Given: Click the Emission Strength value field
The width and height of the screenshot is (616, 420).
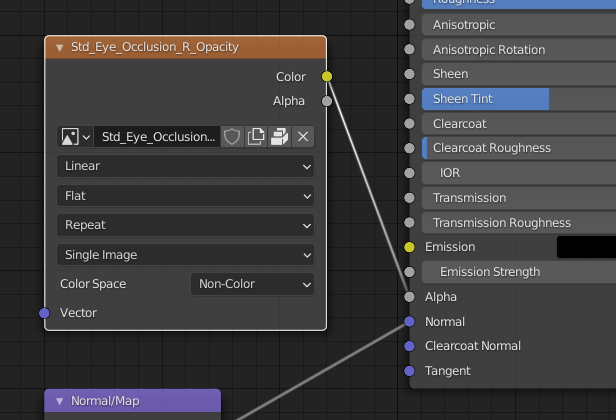Looking at the screenshot, I should [x=519, y=272].
